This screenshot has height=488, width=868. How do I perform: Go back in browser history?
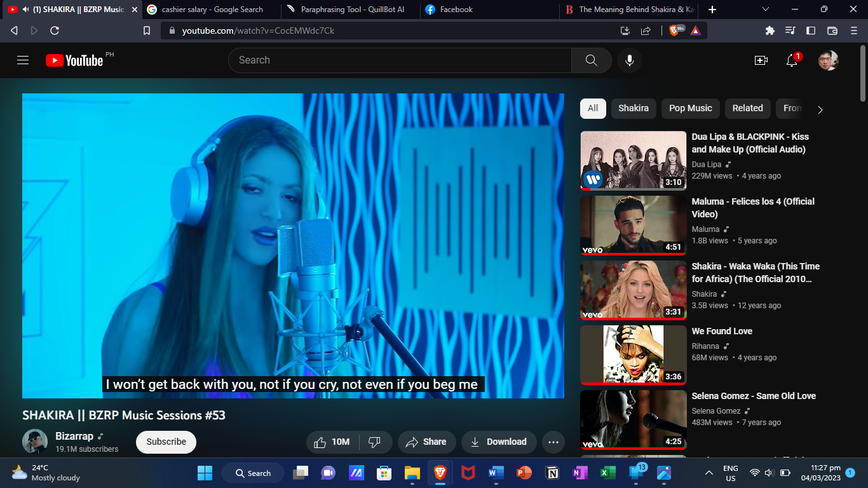click(x=14, y=30)
